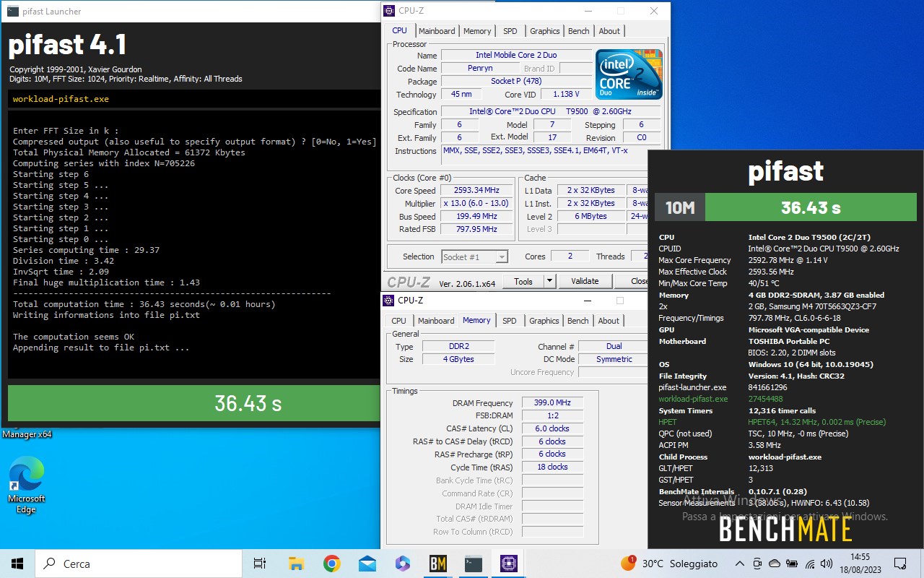Click the Cycle Time 18 clocks value
The height and width of the screenshot is (578, 924).
(x=552, y=467)
